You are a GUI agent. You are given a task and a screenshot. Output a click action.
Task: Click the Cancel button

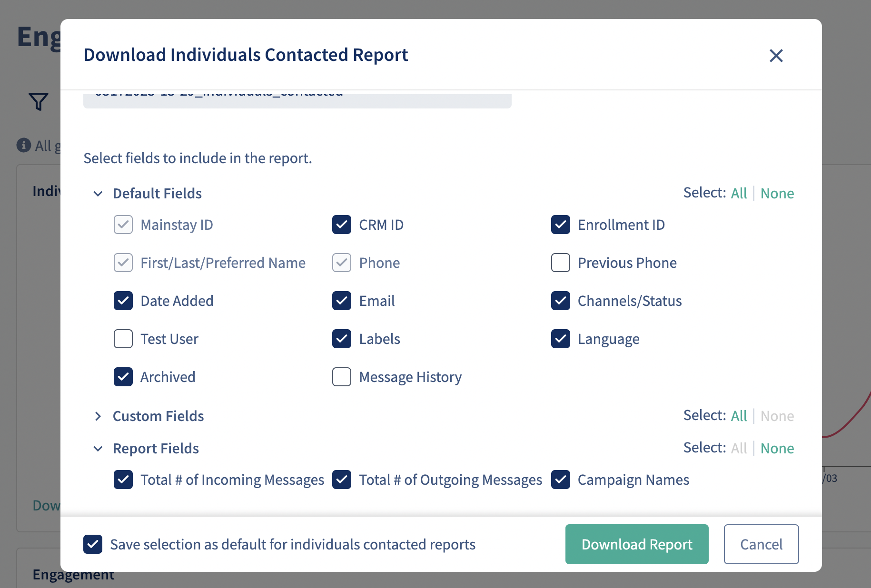761,544
